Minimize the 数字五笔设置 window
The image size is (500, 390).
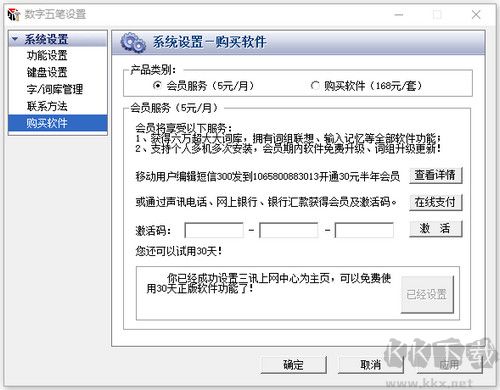tap(399, 14)
